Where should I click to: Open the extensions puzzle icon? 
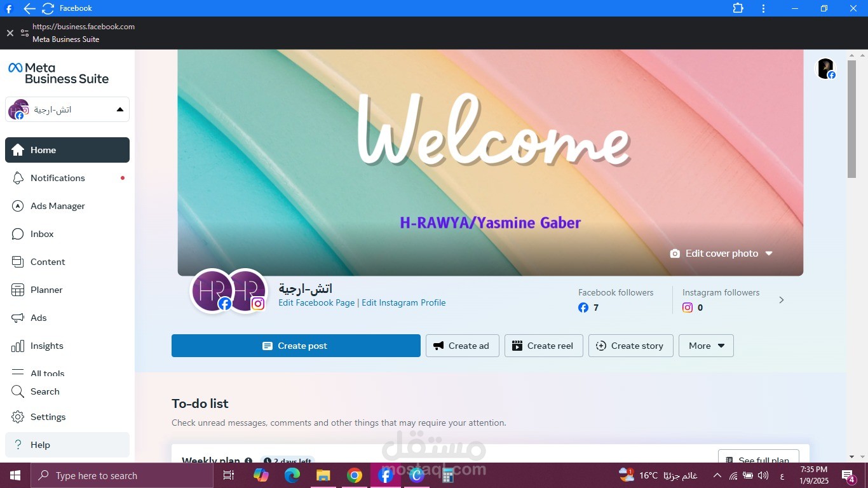(738, 8)
